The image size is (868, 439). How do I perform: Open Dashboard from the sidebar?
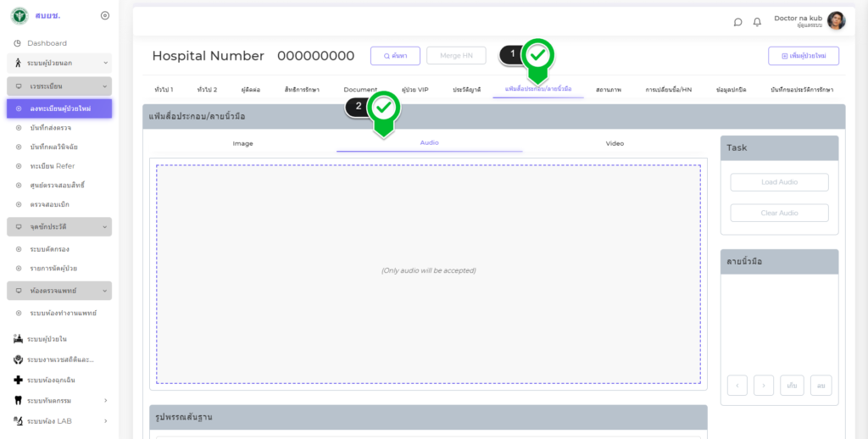[x=47, y=43]
